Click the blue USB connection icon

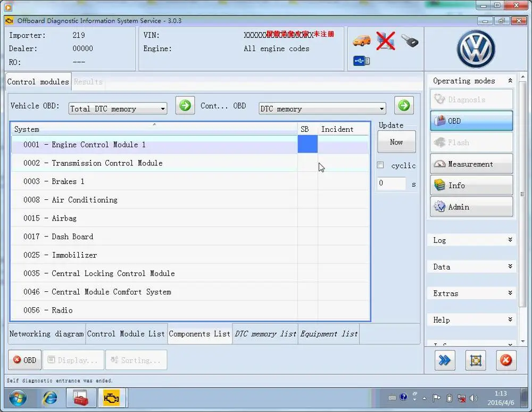click(361, 61)
